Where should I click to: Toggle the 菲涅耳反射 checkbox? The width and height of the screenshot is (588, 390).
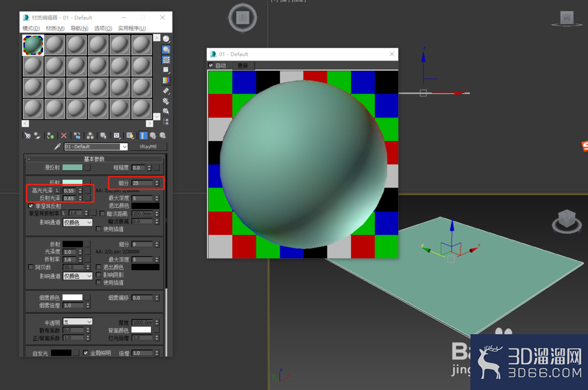point(31,206)
